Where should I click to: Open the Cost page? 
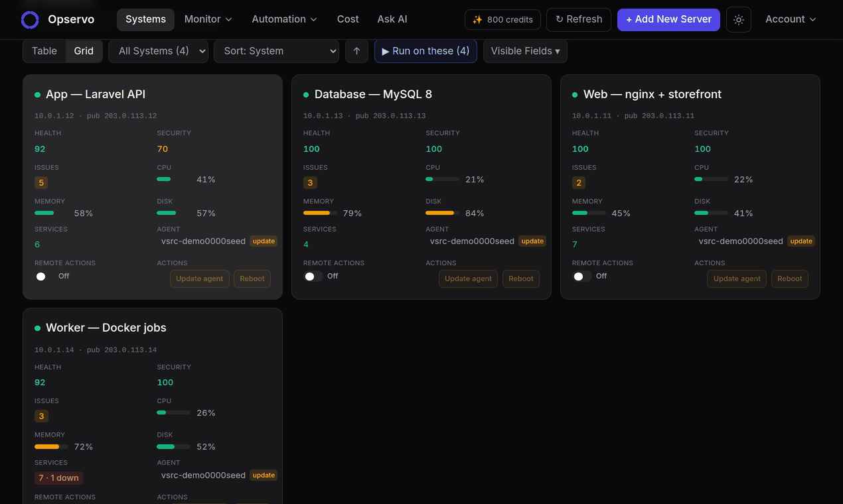[348, 19]
